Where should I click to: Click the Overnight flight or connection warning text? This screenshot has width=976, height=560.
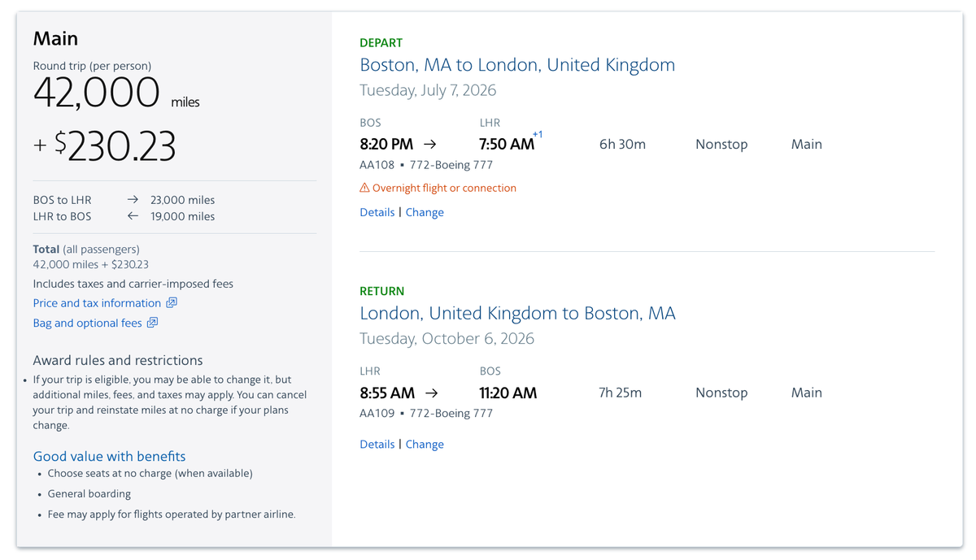click(444, 187)
